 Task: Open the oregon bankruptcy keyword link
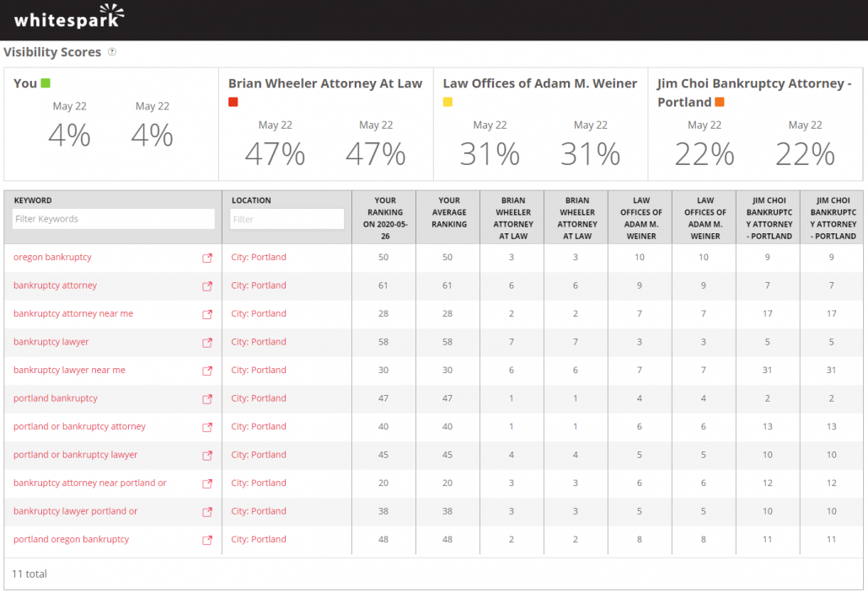pyautogui.click(x=52, y=258)
